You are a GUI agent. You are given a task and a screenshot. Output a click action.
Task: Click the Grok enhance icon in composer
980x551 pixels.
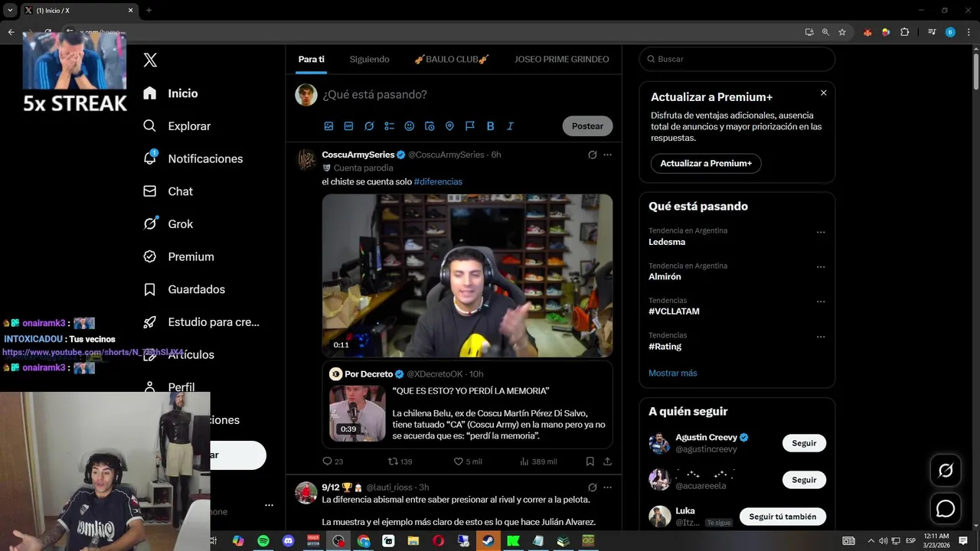(x=369, y=126)
